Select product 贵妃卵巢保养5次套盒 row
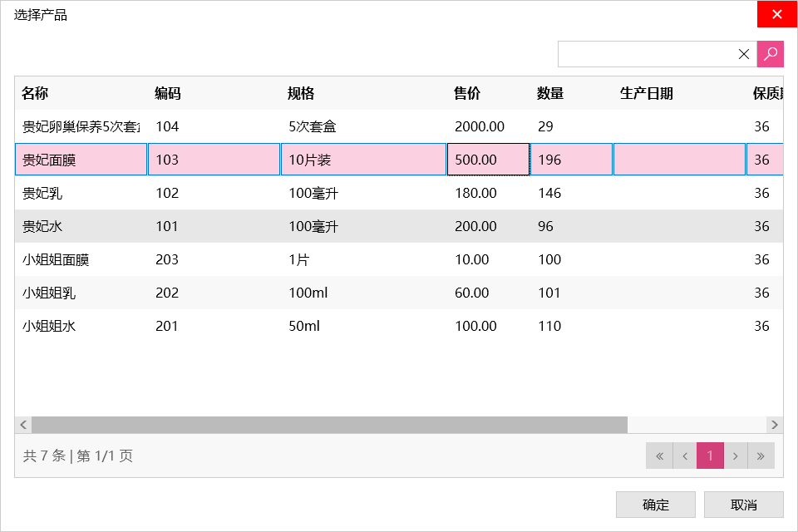The width and height of the screenshot is (798, 532). click(81, 126)
